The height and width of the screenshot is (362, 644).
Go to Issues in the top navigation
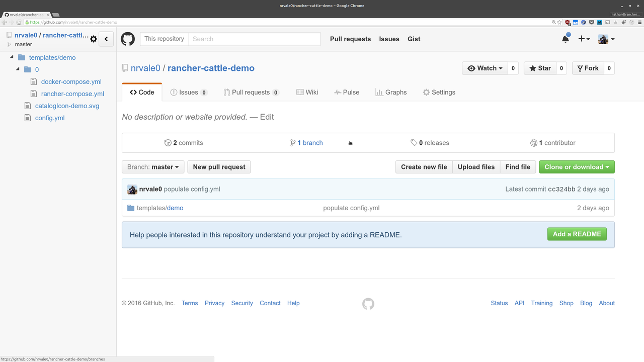(x=389, y=39)
